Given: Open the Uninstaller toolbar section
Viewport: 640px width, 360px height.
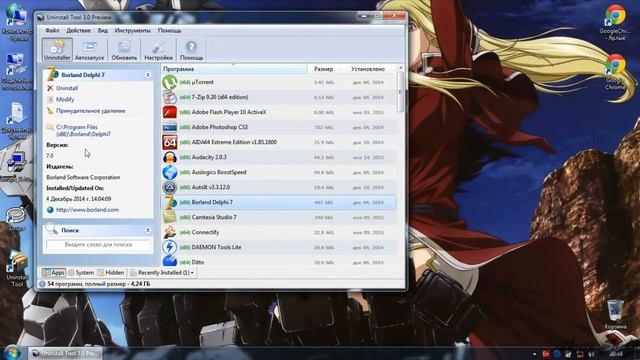Looking at the screenshot, I should coord(57,50).
